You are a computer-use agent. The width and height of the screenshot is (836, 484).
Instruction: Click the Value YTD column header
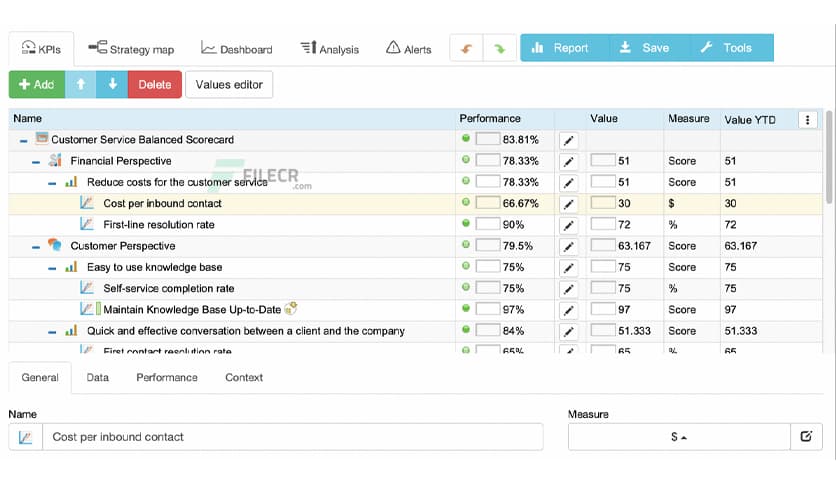point(750,120)
